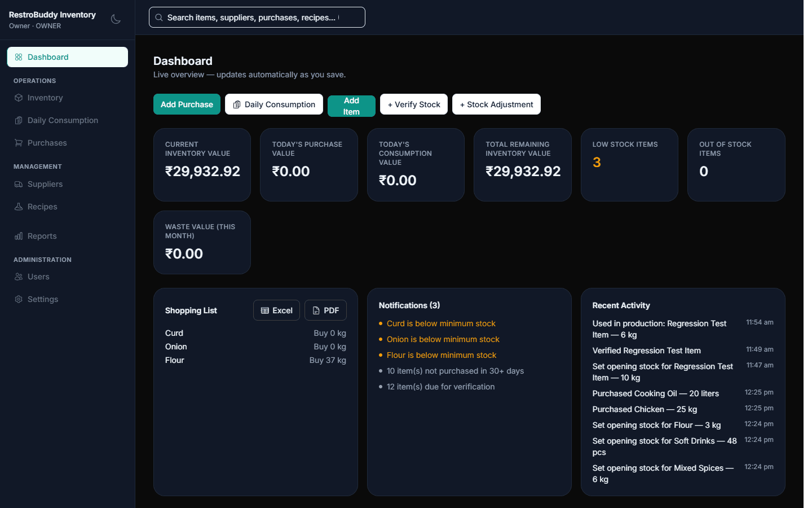Screen dimensions: 812x508
Task: Click Flour row in Shopping List
Action: pos(255,360)
